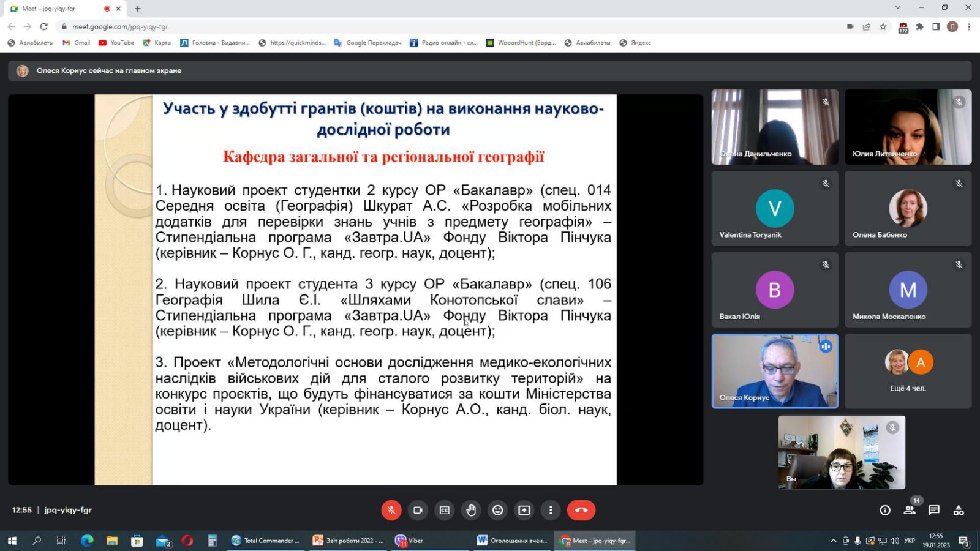Switch to the Viber taskbar window
The height and width of the screenshot is (551, 980).
pyautogui.click(x=410, y=541)
